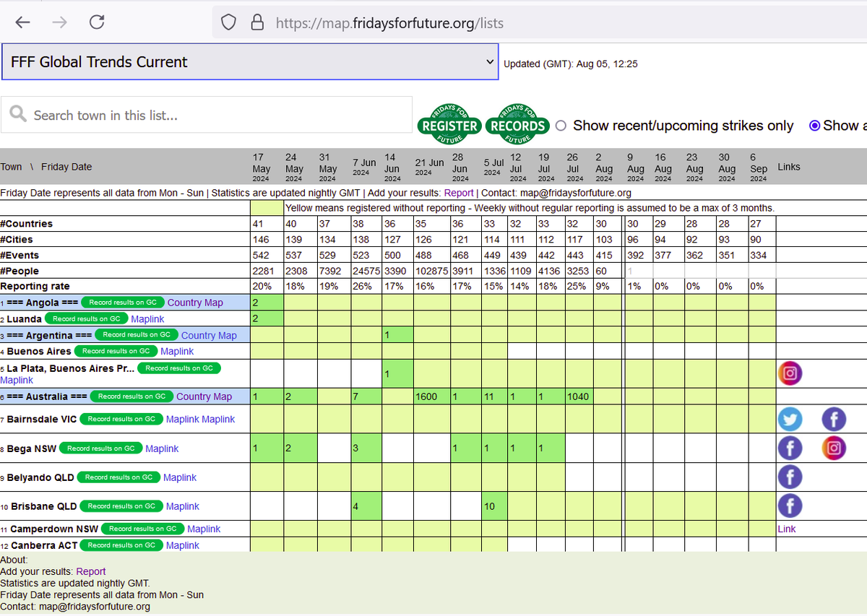Screen dimensions: 867x616
Task: Click the 24575 people value for 7 Jun
Action: [366, 271]
